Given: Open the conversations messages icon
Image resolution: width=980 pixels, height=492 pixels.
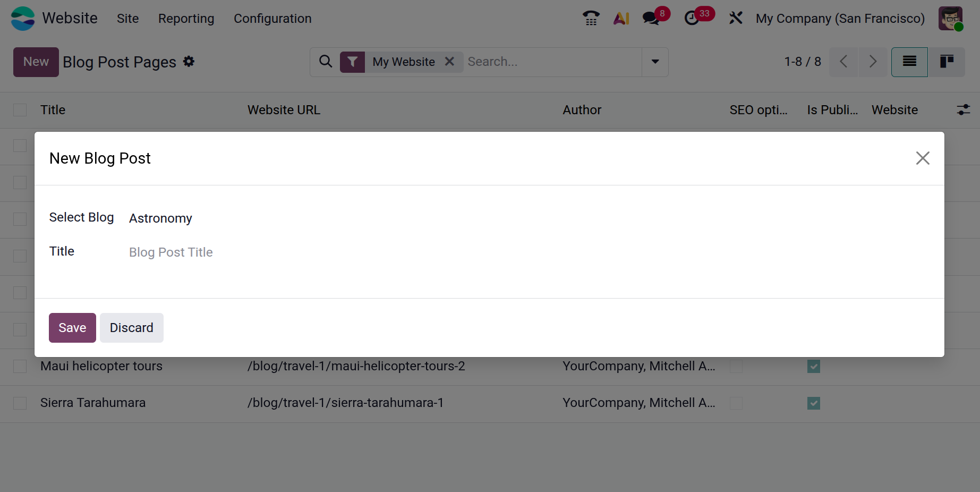Looking at the screenshot, I should [651, 19].
